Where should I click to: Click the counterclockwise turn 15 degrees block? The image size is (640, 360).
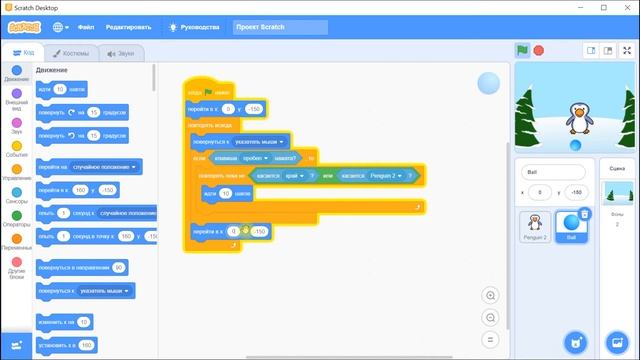82,136
